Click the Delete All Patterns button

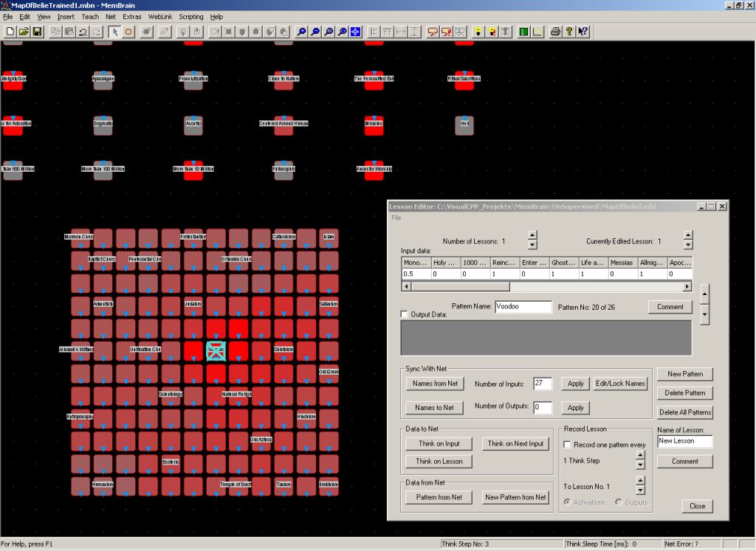pos(684,412)
